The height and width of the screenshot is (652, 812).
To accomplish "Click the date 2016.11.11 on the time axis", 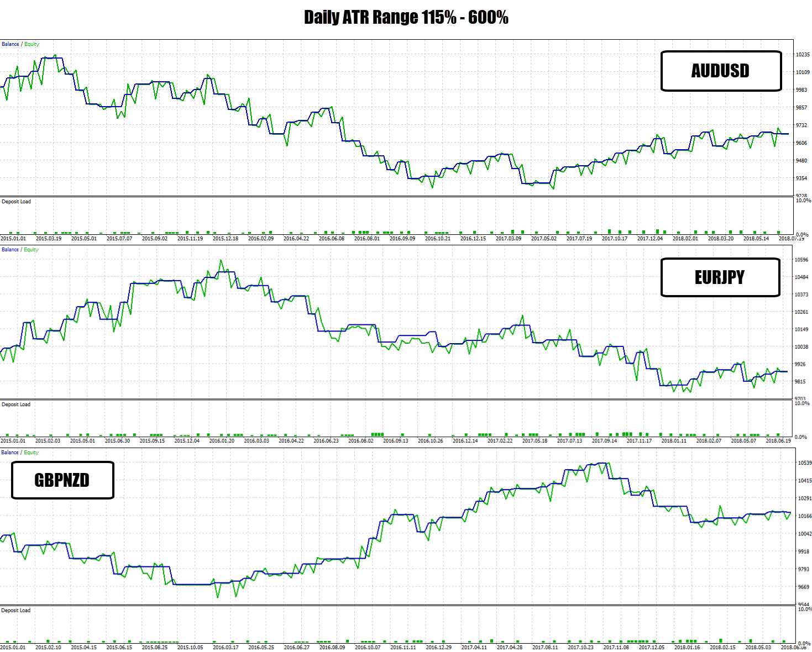I will pos(404,647).
